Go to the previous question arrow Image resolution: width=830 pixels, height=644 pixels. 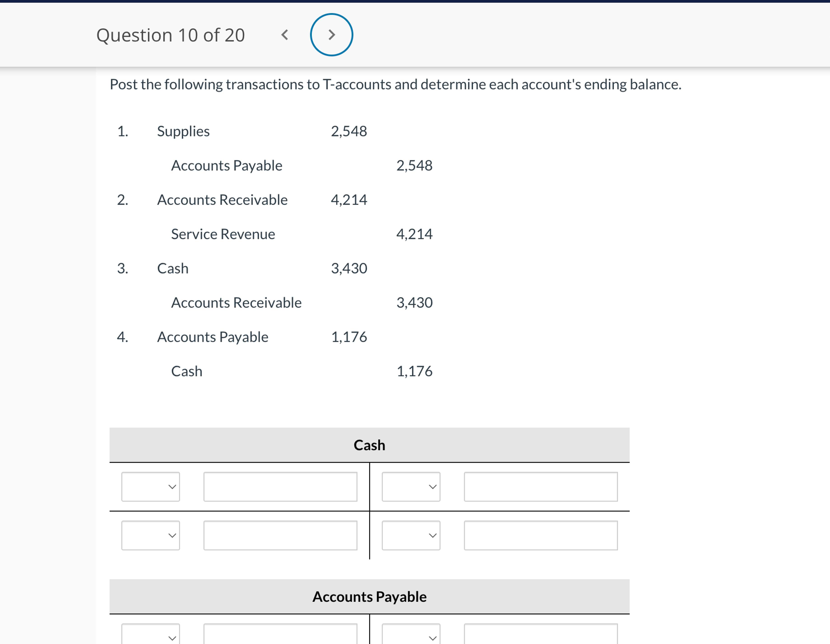pyautogui.click(x=285, y=35)
